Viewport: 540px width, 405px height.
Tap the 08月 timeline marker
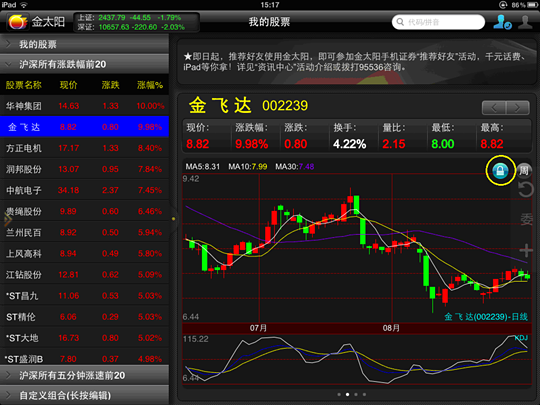pyautogui.click(x=391, y=328)
